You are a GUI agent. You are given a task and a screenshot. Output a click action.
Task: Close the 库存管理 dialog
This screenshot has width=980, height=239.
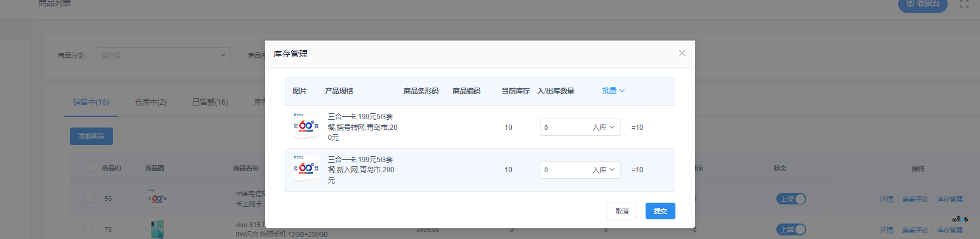click(682, 53)
